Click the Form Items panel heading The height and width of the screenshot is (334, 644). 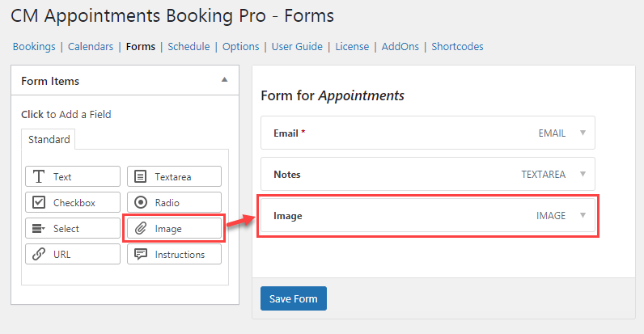pos(50,81)
